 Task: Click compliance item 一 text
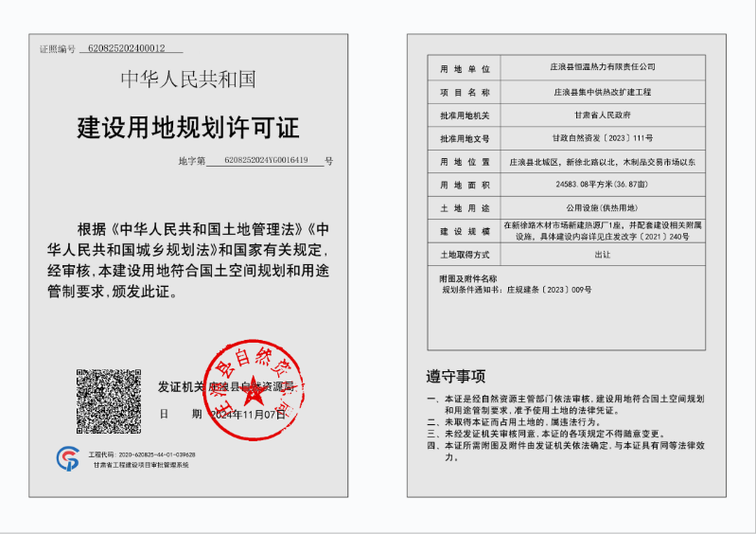pyautogui.click(x=566, y=404)
